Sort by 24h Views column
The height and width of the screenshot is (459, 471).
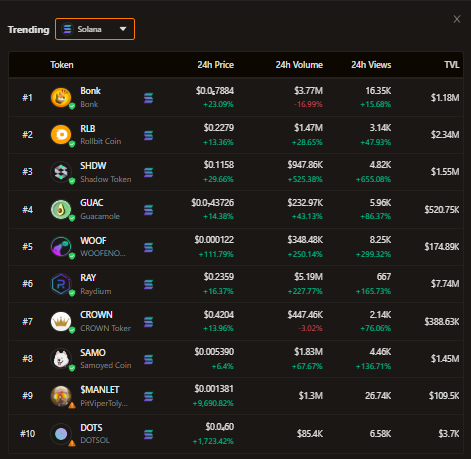[371, 65]
